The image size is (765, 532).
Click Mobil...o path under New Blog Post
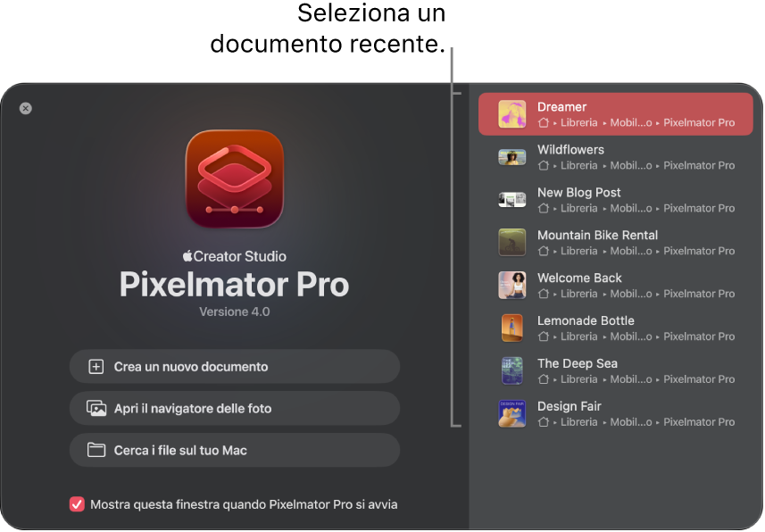(631, 208)
